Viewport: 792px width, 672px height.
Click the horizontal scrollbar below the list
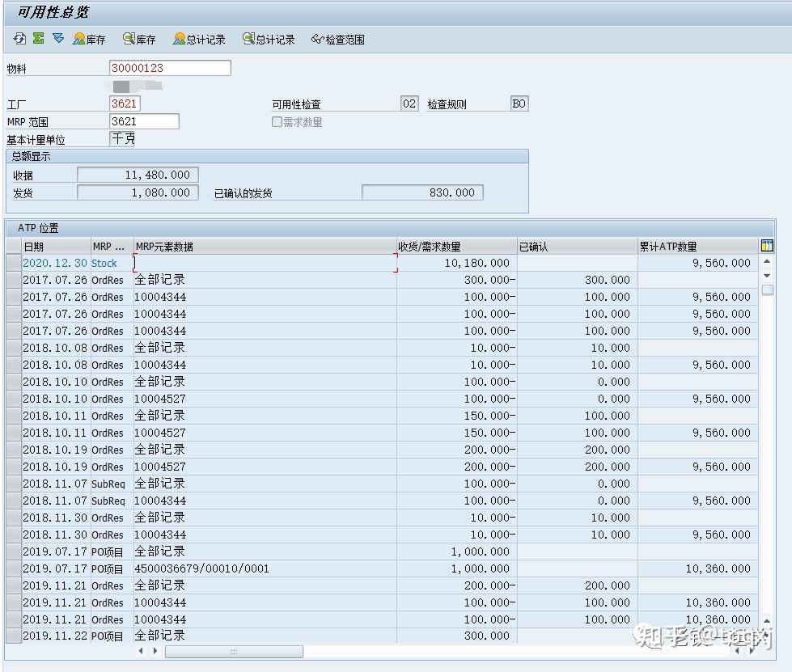[x=235, y=650]
